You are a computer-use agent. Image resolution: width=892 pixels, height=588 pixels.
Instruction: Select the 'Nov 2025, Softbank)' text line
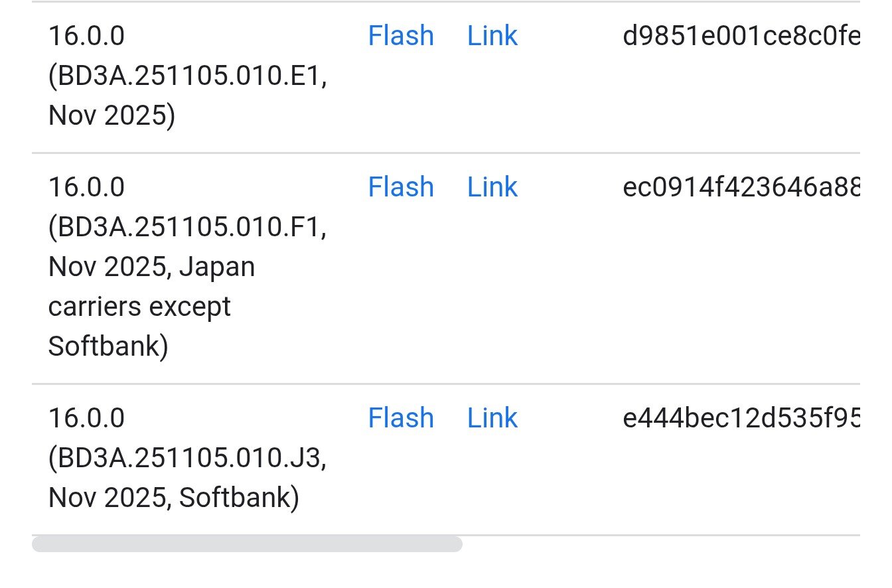click(174, 498)
